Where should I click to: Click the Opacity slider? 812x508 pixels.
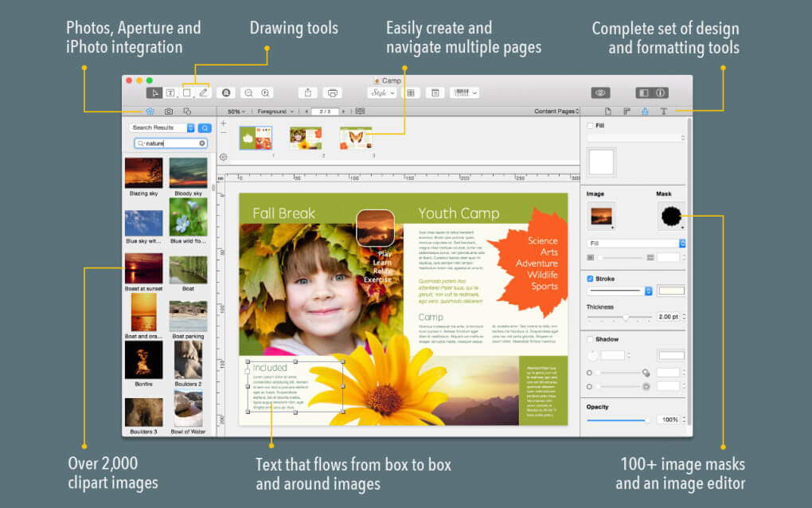pyautogui.click(x=618, y=420)
